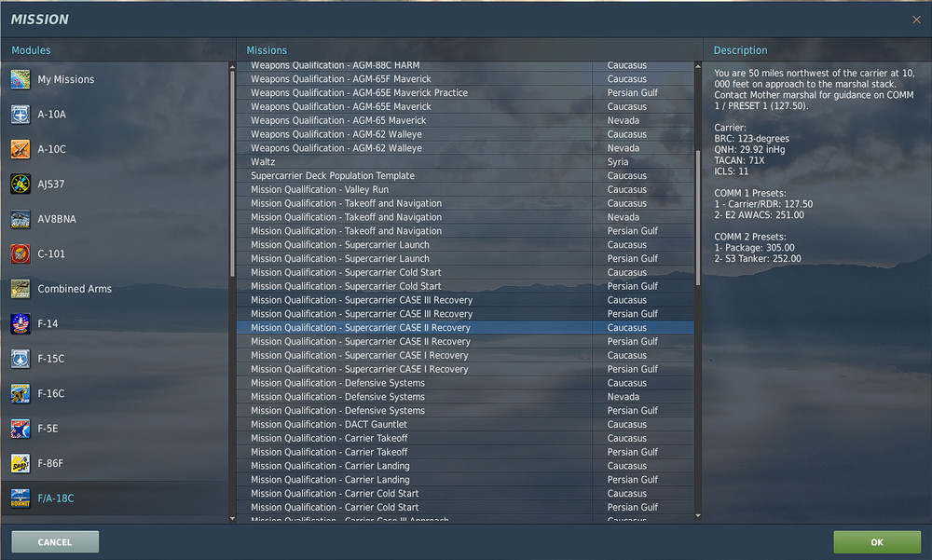Select the C-101 module icon
Viewport: 932px width, 560px height.
coord(21,253)
